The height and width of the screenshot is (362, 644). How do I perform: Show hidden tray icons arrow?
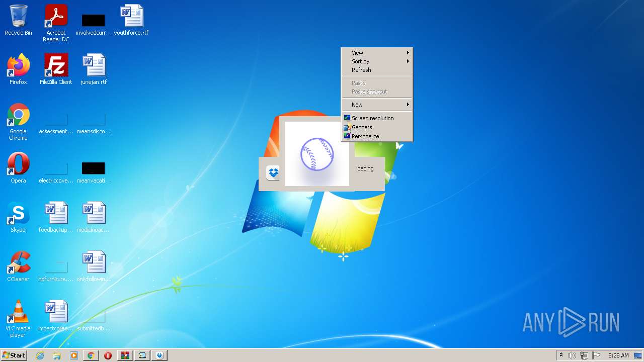561,355
